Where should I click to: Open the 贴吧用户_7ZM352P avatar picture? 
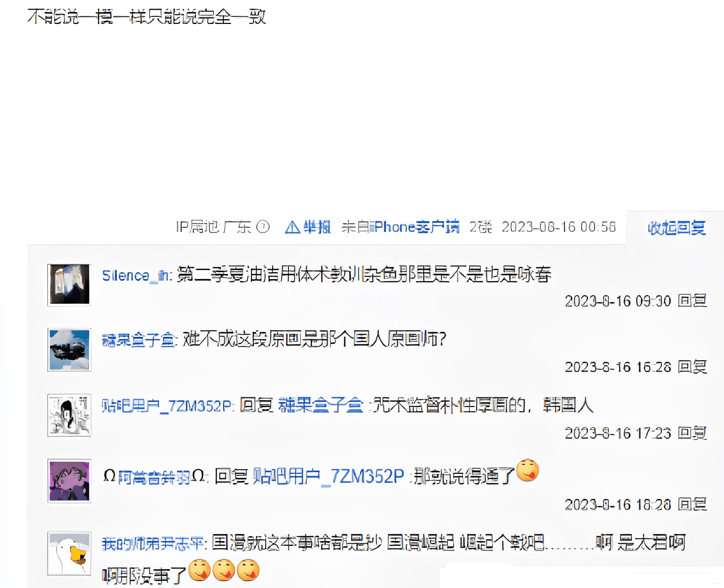tap(70, 415)
